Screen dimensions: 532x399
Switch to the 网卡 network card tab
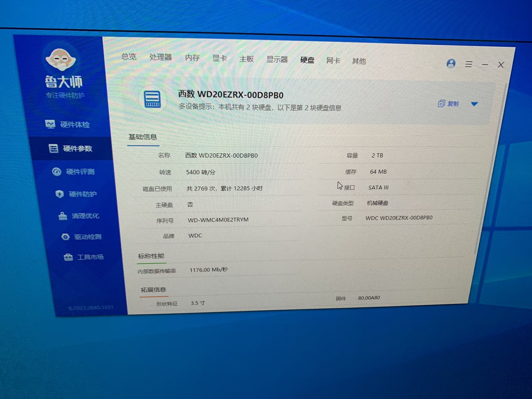coord(333,61)
